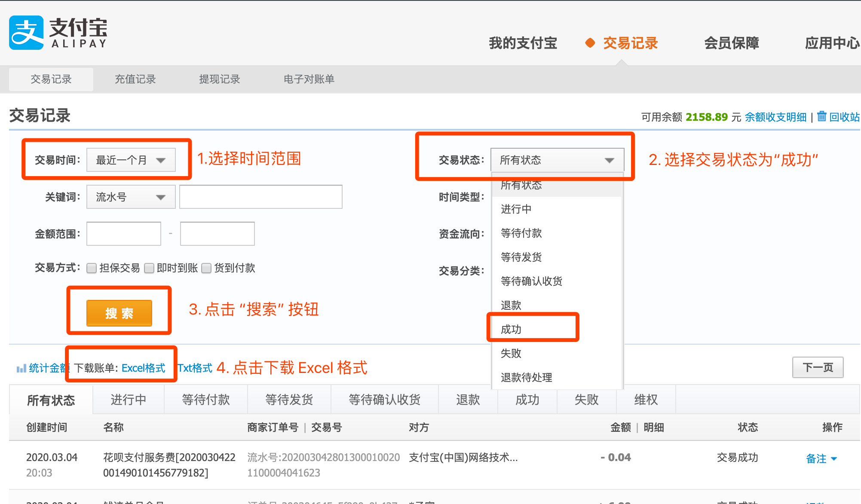Open 交易记录 in top navigation
The height and width of the screenshot is (504, 861).
point(630,43)
